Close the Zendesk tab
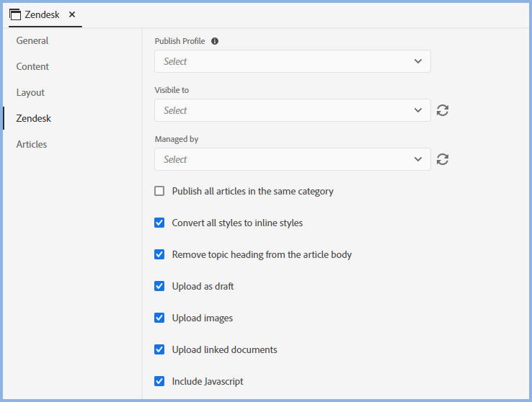This screenshot has height=402, width=532. click(x=72, y=14)
